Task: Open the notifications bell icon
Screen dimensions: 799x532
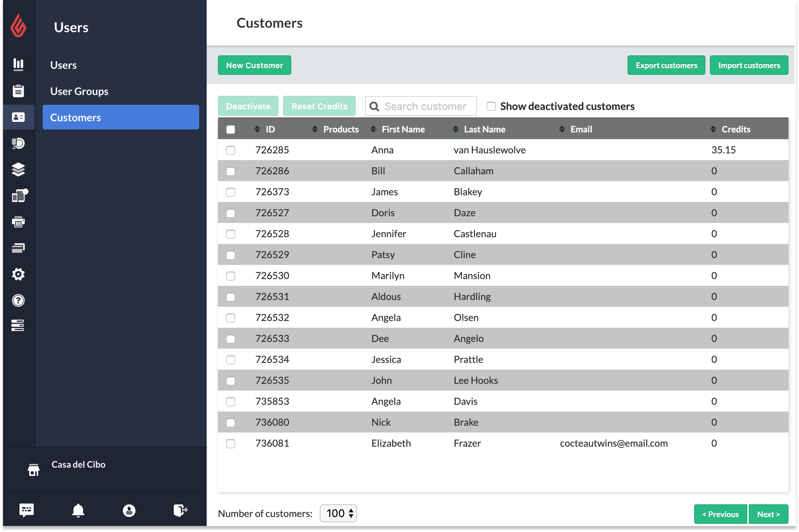Action: pos(78,510)
